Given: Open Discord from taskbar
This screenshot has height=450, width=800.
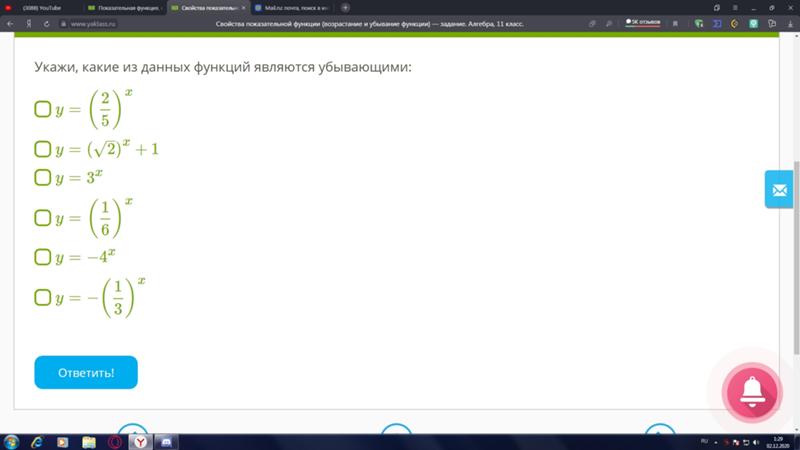Looking at the screenshot, I should [166, 442].
